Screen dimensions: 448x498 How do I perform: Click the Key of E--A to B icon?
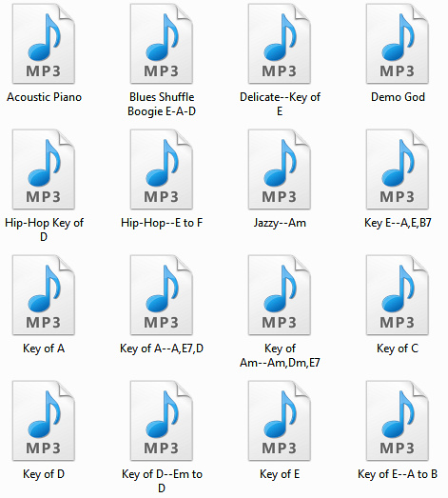click(398, 421)
